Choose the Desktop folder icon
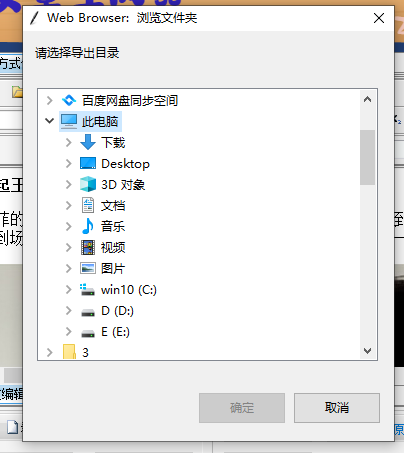The image size is (404, 453). pos(88,163)
